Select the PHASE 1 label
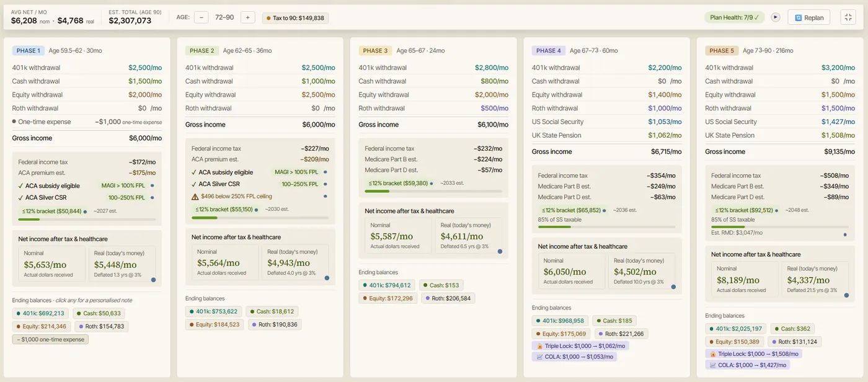Viewport: 868px width, 382px height. coord(28,51)
